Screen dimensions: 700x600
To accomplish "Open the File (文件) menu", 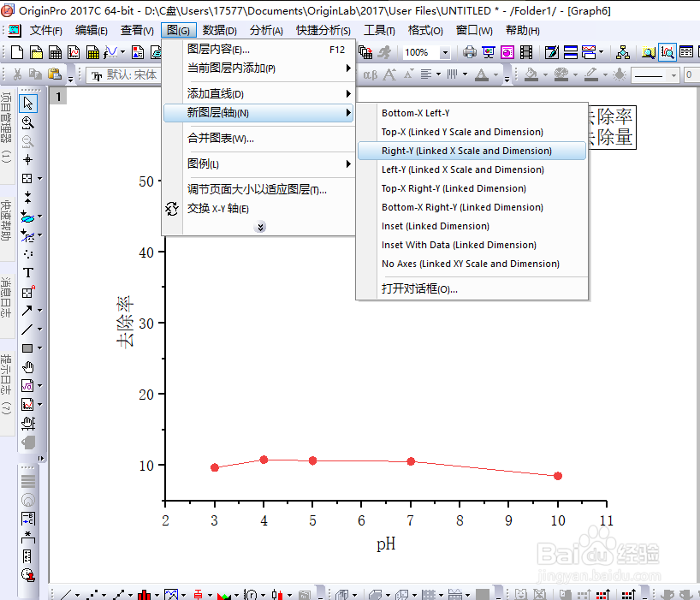I will tap(45, 30).
